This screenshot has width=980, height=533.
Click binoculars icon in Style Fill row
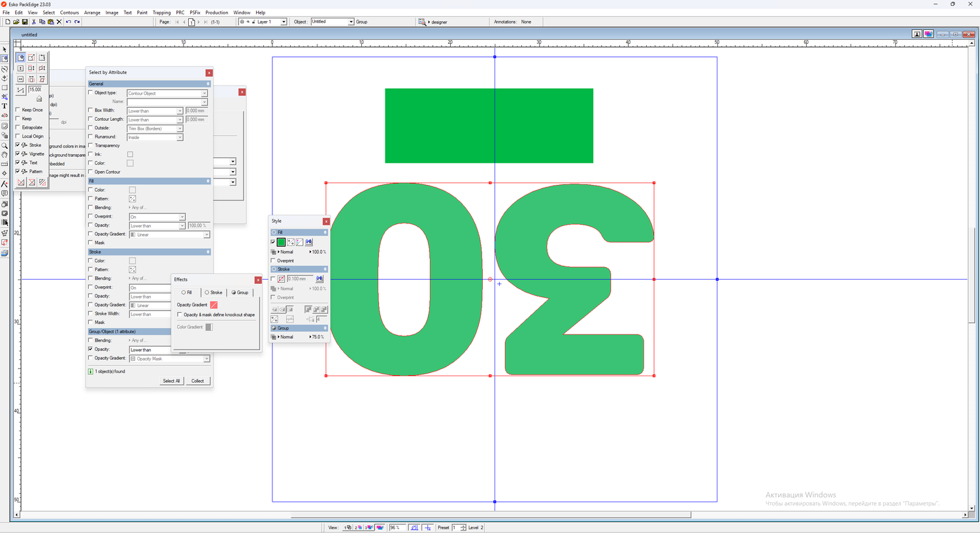309,242
